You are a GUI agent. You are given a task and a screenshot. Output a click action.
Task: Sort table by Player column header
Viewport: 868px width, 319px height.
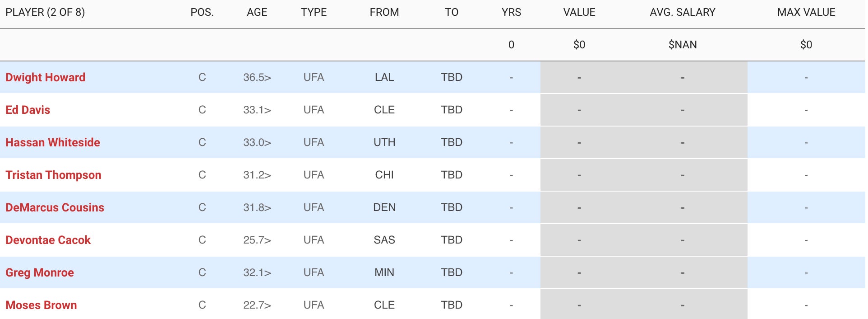click(45, 12)
